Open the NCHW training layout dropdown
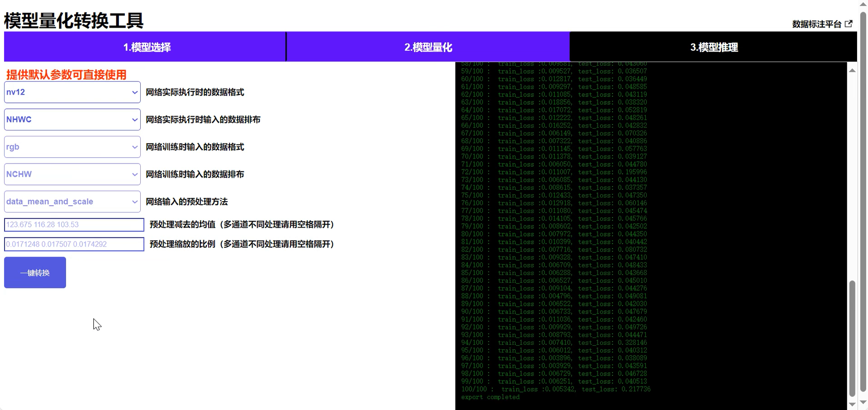 tap(72, 174)
